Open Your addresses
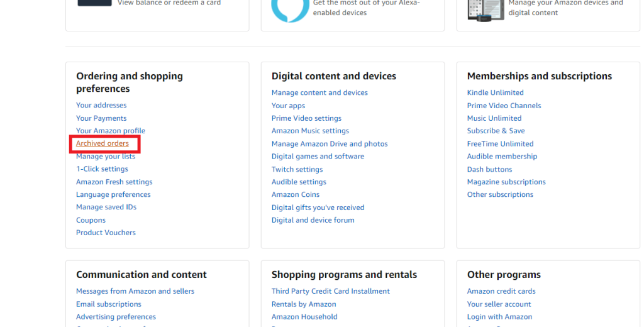Screen dimensions: 644x327 tap(101, 106)
